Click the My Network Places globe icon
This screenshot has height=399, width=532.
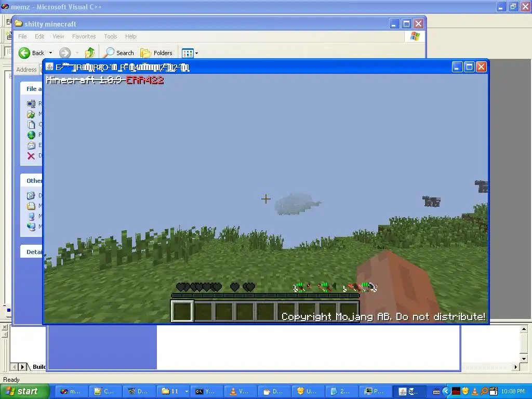coord(31,227)
